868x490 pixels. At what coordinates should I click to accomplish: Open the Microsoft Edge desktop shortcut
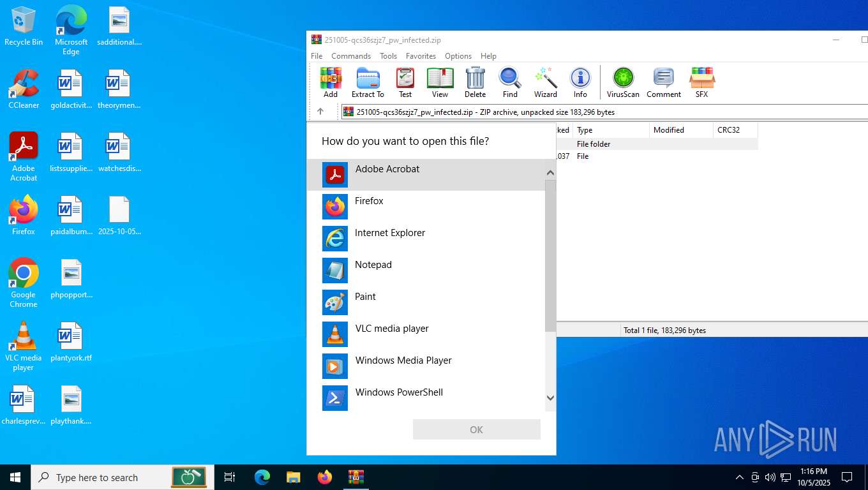point(71,30)
